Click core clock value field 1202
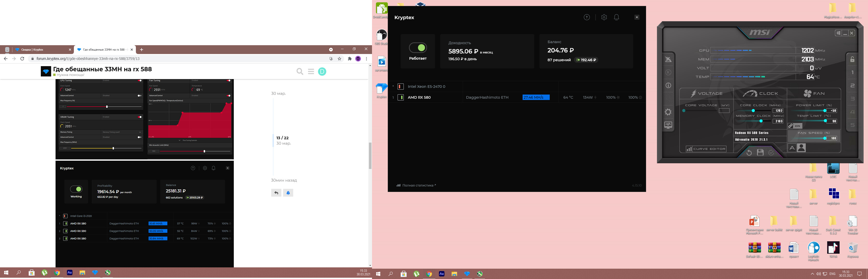 (778, 111)
